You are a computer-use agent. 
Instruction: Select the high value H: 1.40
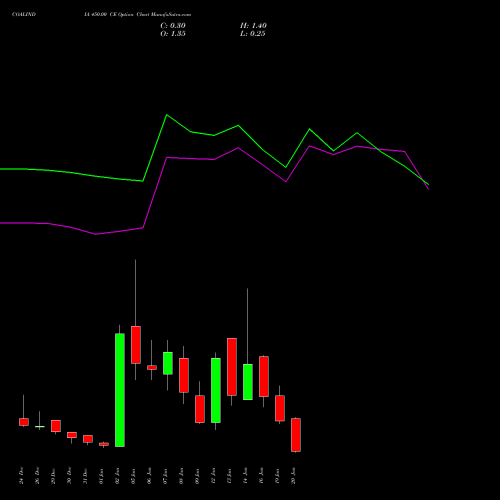pos(253,26)
